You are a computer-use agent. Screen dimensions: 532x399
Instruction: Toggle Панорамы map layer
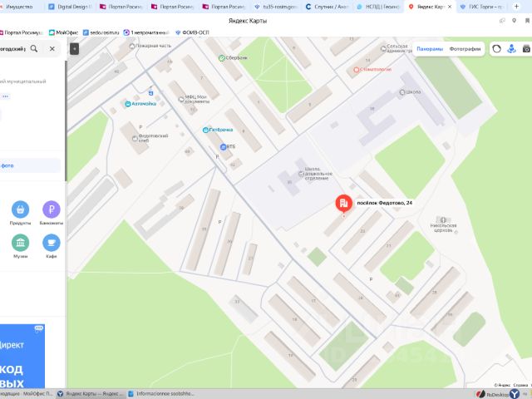(430, 49)
